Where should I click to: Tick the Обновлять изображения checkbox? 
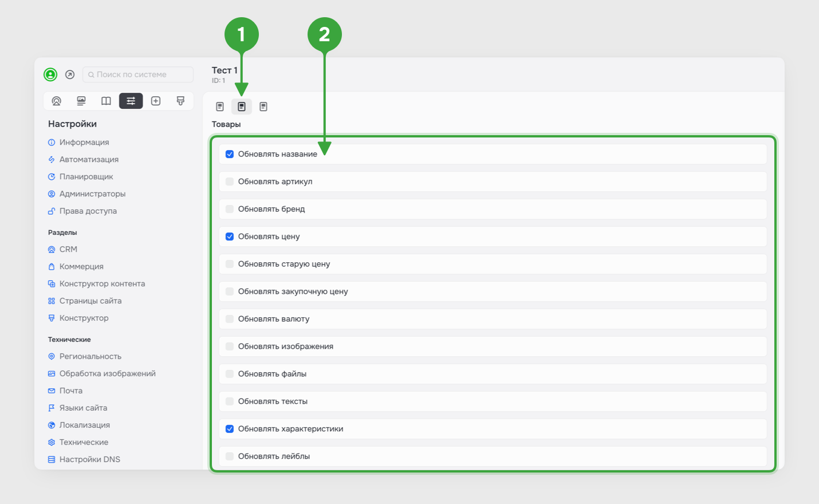[x=230, y=346]
